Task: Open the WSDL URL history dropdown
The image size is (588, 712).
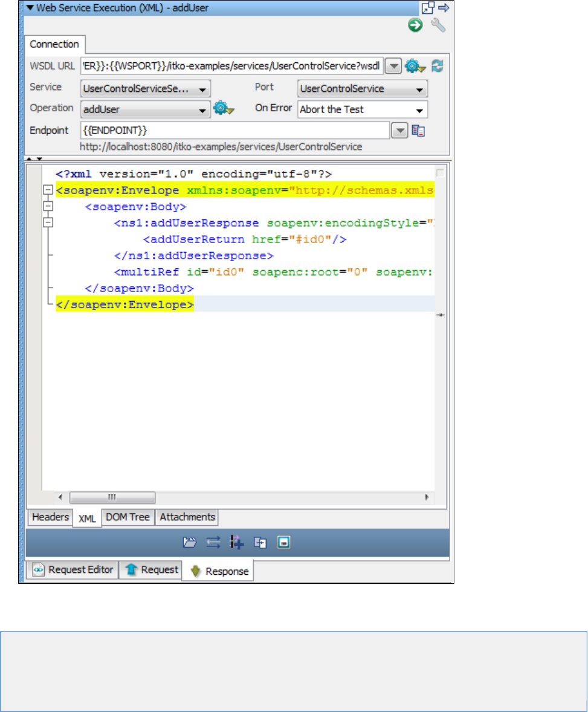Action: click(393, 66)
